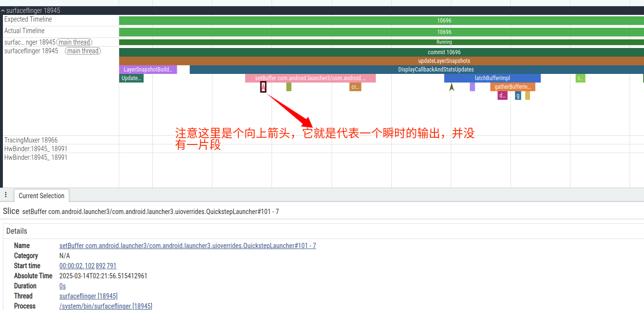644x310 pixels.
Task: Open the three-dot menu beside Current Selection
Action: pyautogui.click(x=6, y=195)
